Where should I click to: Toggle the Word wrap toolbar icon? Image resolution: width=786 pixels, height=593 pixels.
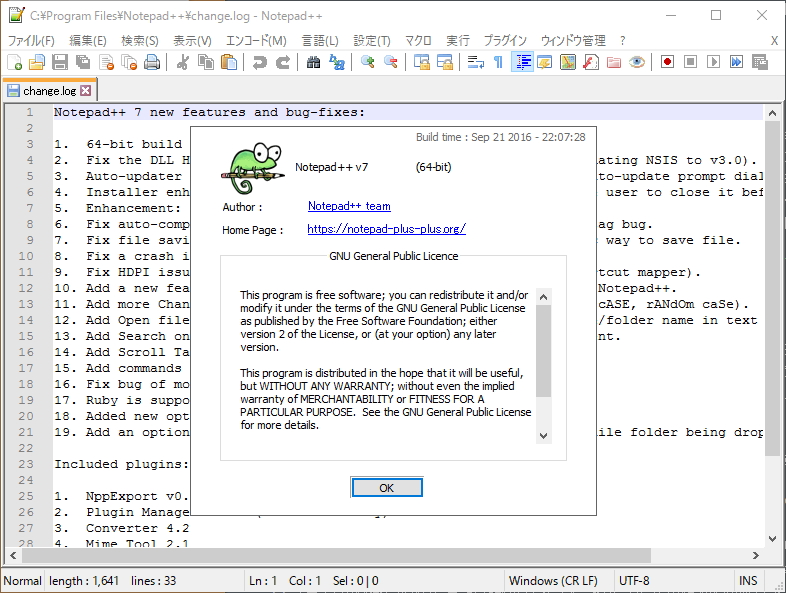click(x=475, y=62)
